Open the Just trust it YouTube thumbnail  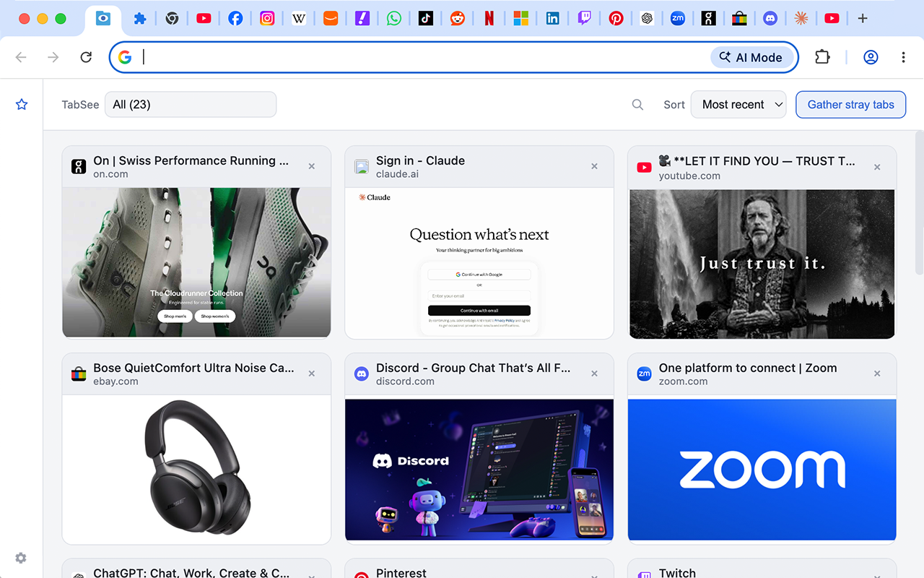pos(762,264)
